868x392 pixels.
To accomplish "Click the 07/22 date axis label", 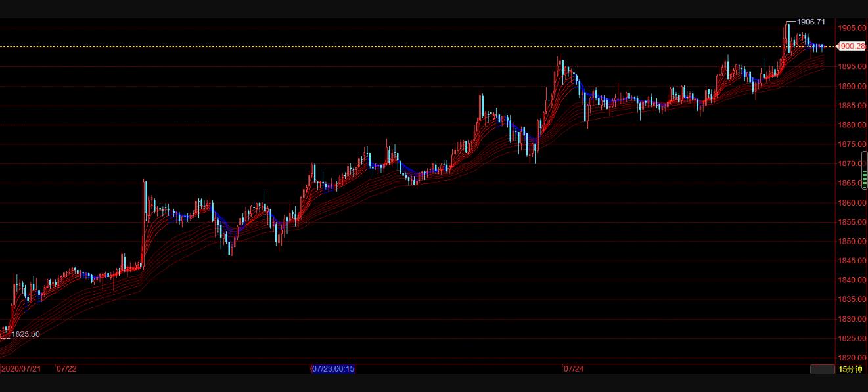I will click(x=66, y=369).
